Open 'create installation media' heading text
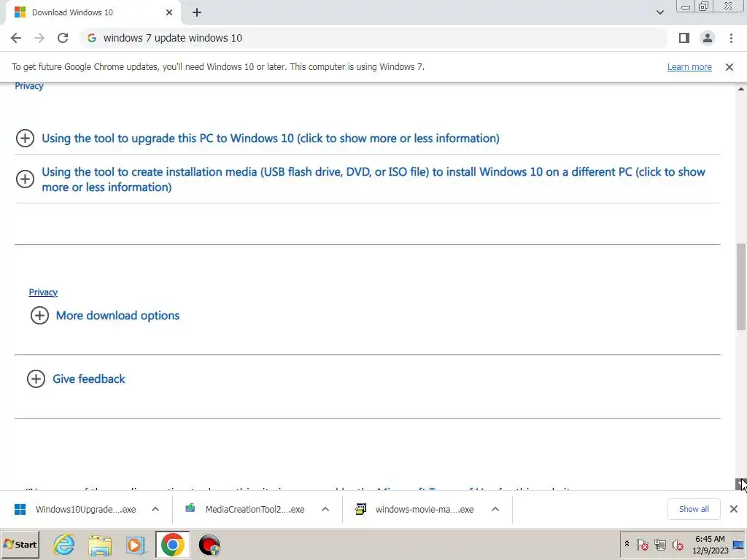Viewport: 747px width, 560px height. (373, 179)
